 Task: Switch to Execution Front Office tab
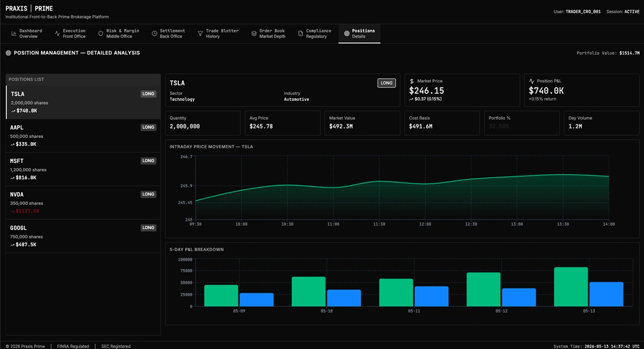click(70, 34)
